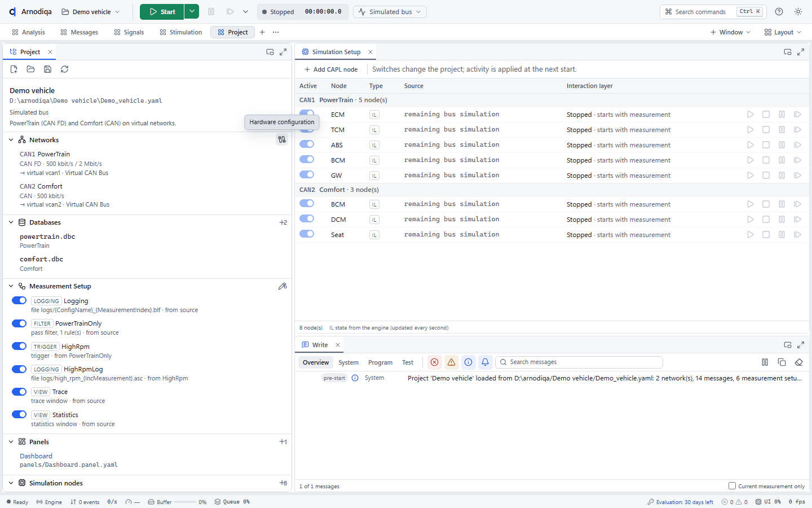Click the add icon in Databases header

click(x=283, y=222)
